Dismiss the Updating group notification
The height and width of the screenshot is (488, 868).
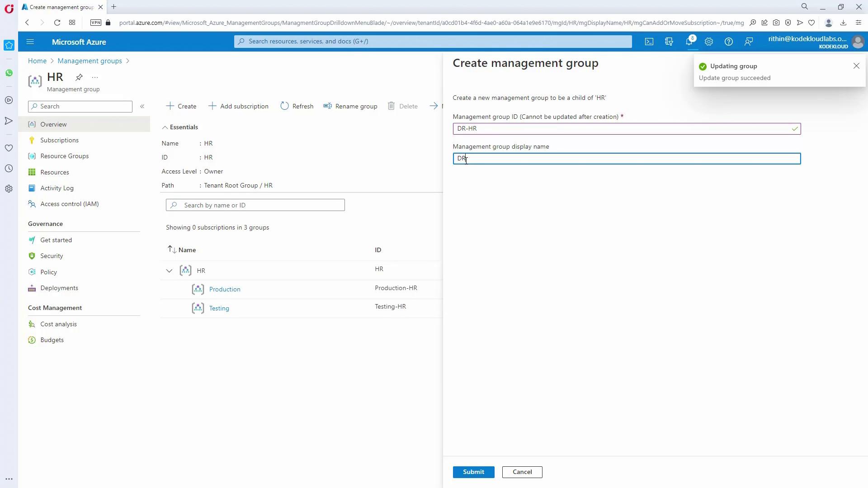856,66
